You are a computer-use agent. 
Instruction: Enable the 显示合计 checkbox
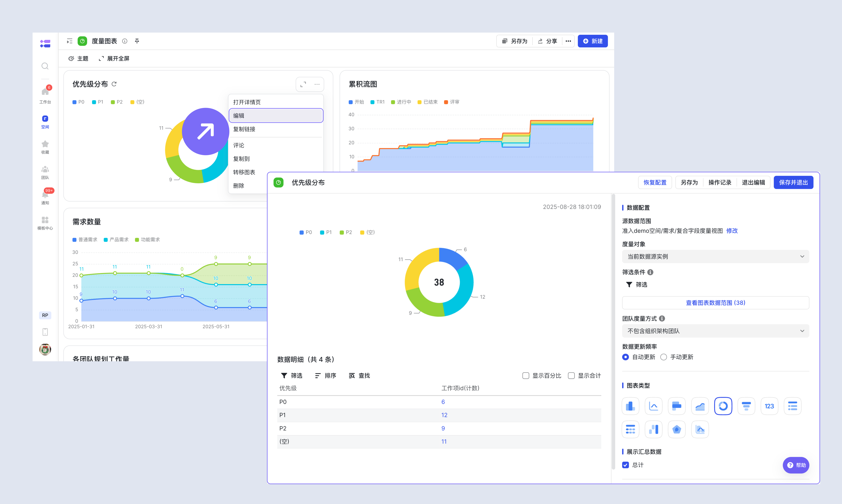coord(571,376)
